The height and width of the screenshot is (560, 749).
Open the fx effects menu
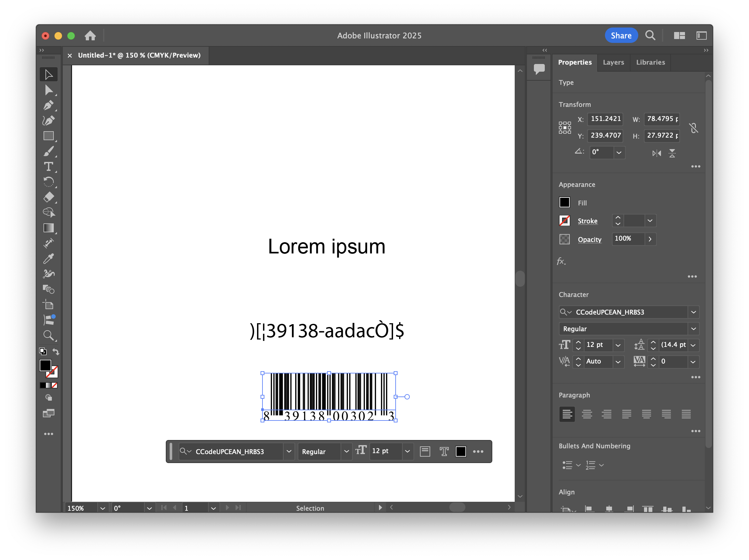[561, 261]
